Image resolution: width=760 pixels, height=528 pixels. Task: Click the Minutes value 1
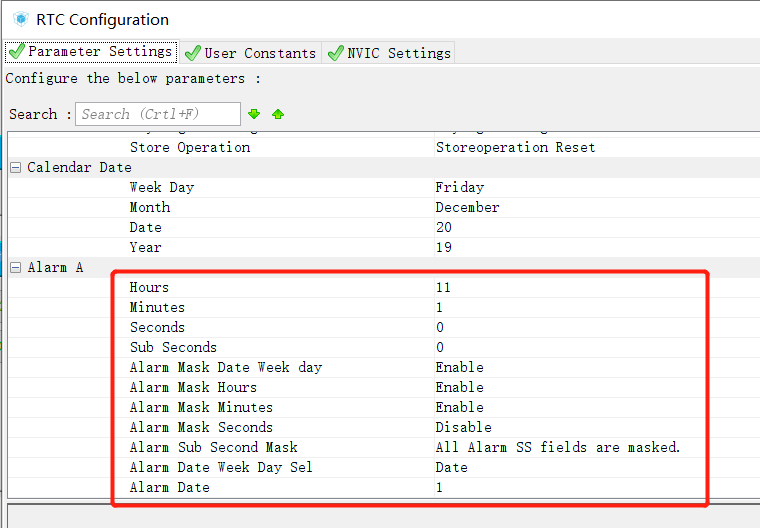pos(439,307)
